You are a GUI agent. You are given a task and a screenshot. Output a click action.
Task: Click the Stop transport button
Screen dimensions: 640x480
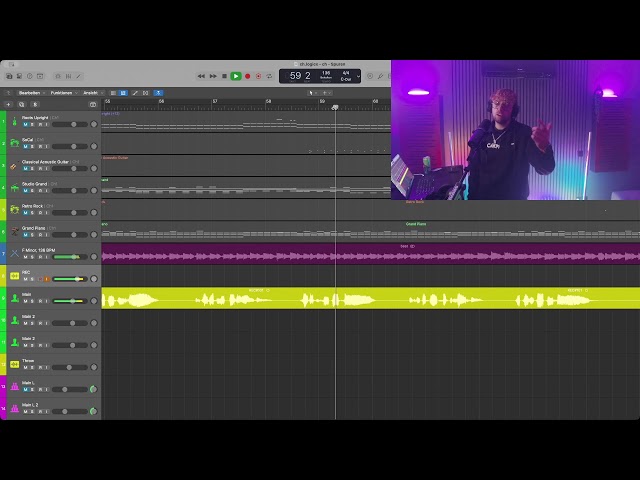[224, 76]
